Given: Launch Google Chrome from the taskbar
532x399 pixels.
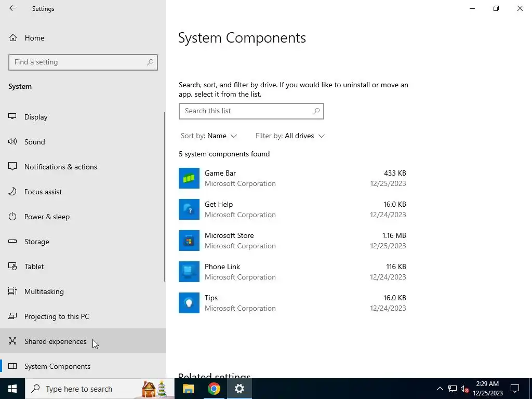Looking at the screenshot, I should click(214, 389).
